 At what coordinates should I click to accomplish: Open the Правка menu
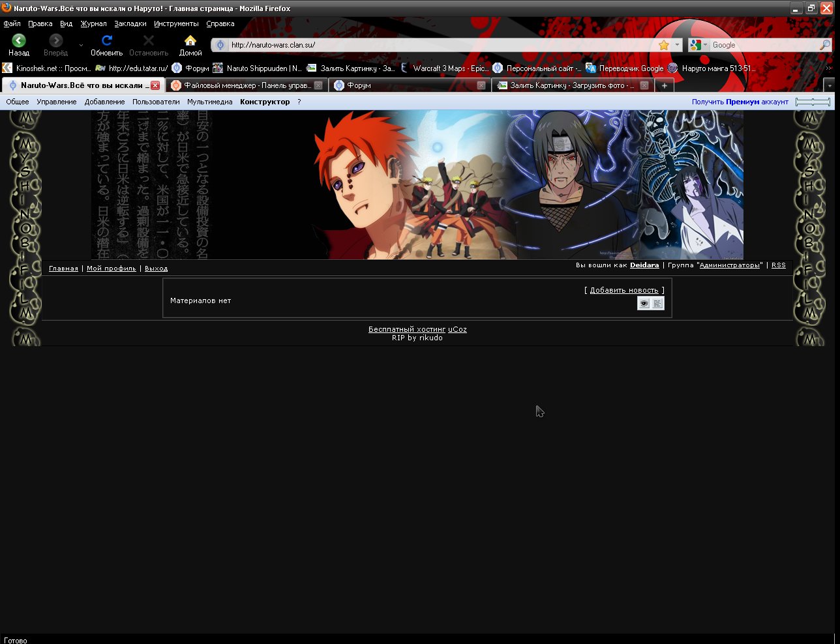click(x=40, y=23)
